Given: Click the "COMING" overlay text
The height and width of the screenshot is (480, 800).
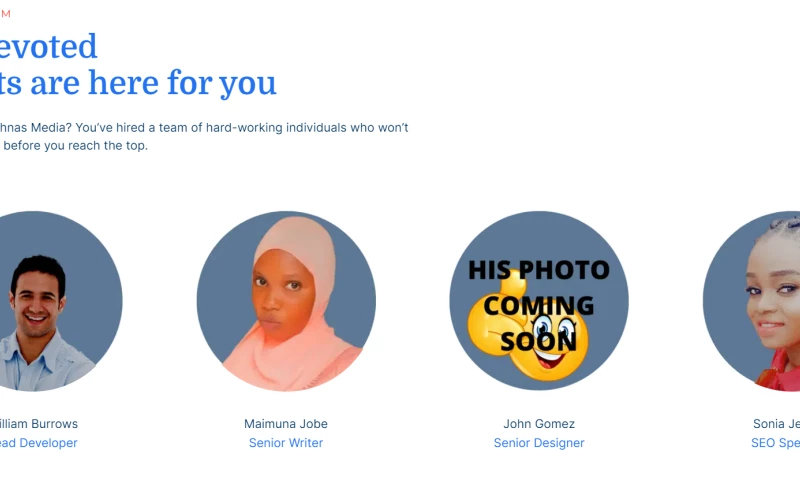Looking at the screenshot, I should [x=539, y=306].
